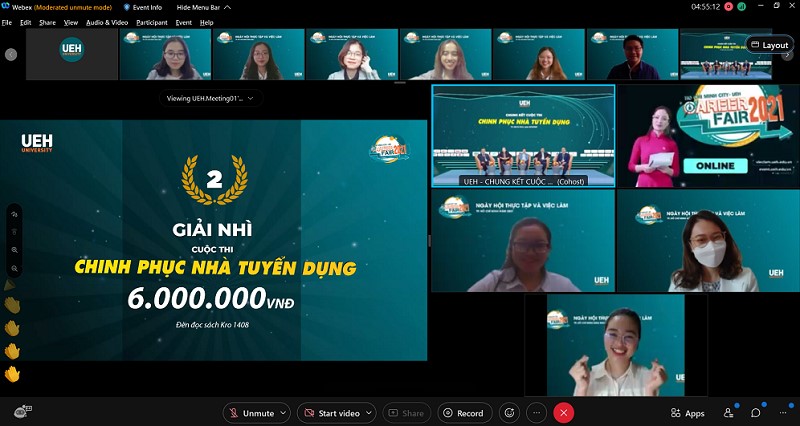This screenshot has width=800, height=426.
Task: Open the Apps panel
Action: point(688,413)
